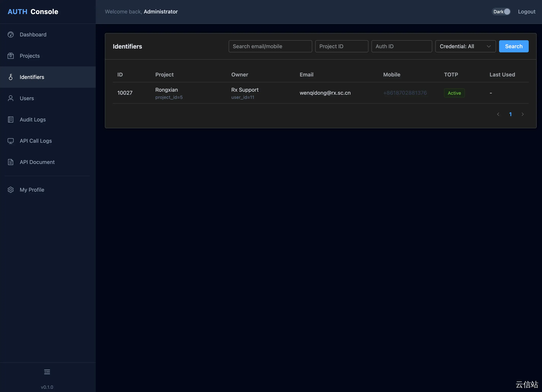Go to previous page with left chevron
This screenshot has height=392, width=542.
(498, 114)
